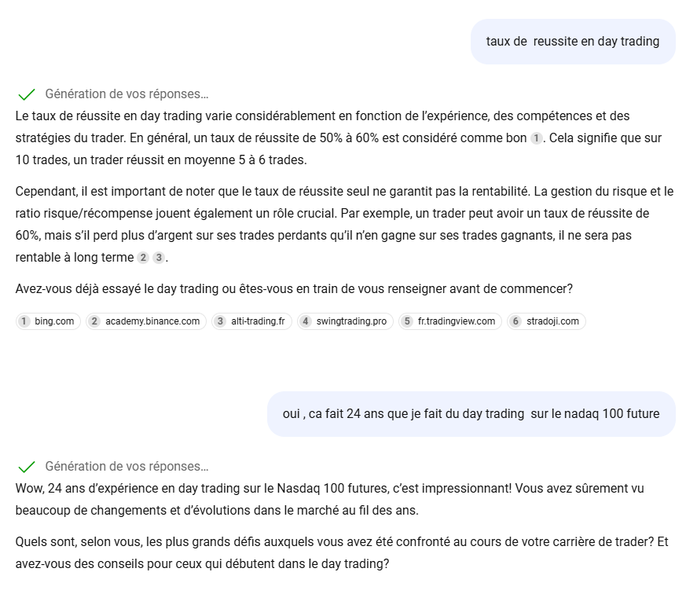686x616 pixels.
Task: Click the first green checkmark icon
Action: coord(26,94)
